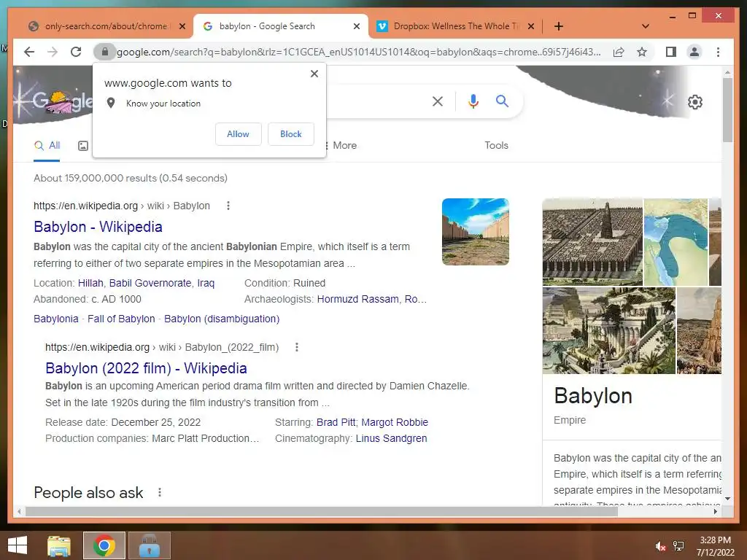Expand the More search categories menu

341,146
